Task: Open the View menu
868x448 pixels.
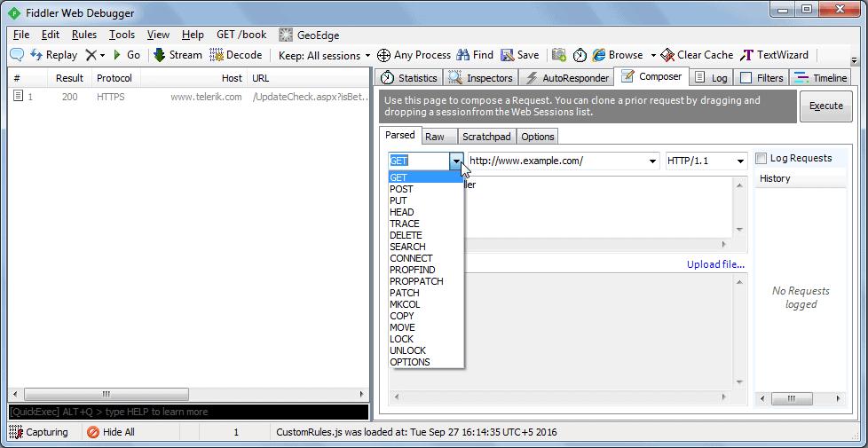Action: click(x=158, y=35)
